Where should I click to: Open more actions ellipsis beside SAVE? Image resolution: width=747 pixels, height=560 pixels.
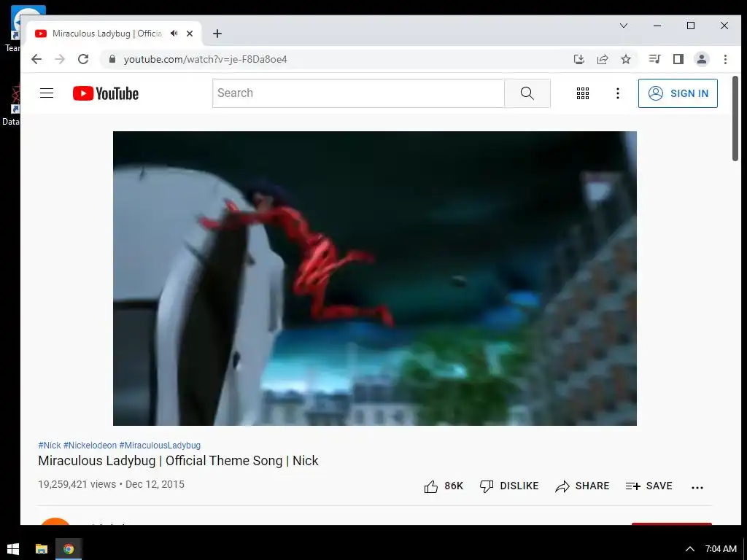coord(697,487)
